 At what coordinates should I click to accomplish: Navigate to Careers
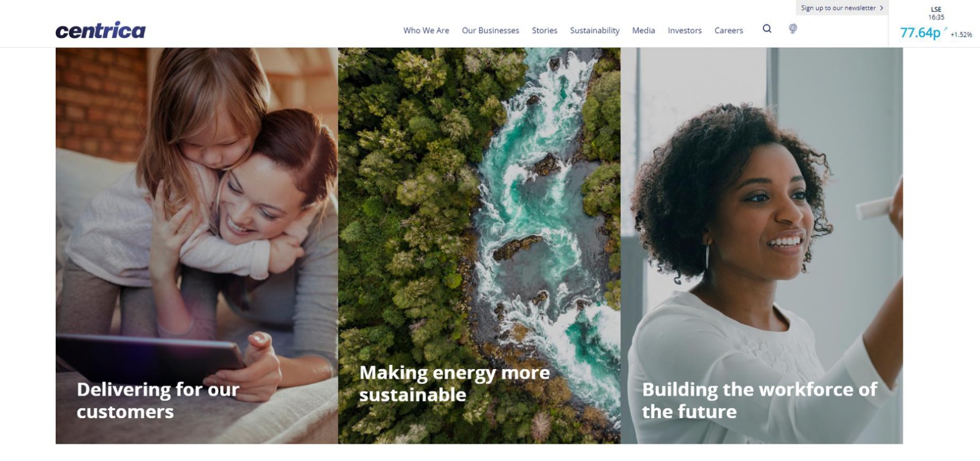pos(729,31)
